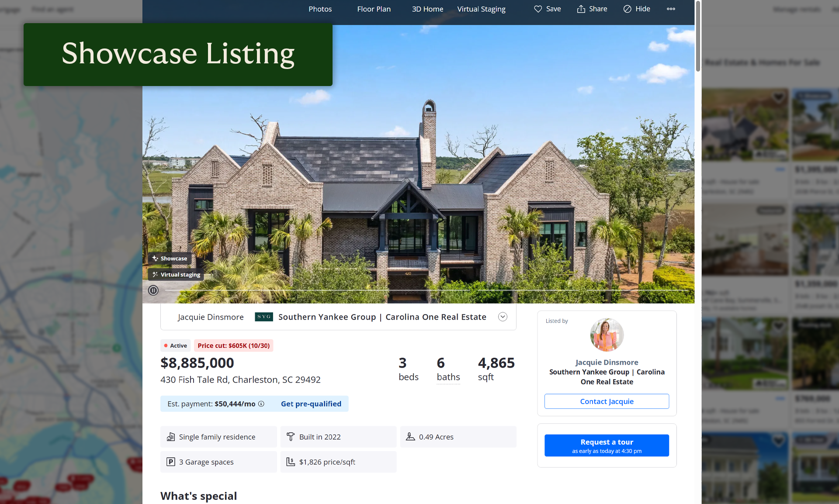Open the Photos tab

320,9
